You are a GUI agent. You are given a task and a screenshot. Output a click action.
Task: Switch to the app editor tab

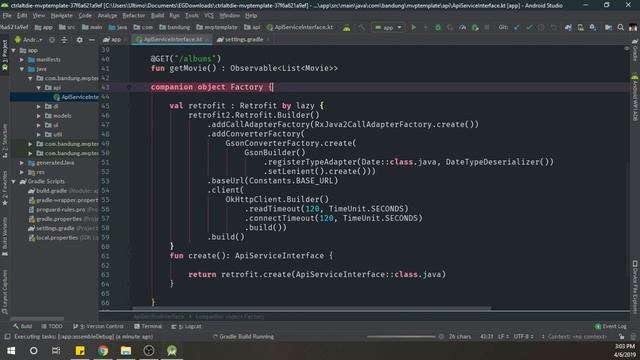(115, 40)
